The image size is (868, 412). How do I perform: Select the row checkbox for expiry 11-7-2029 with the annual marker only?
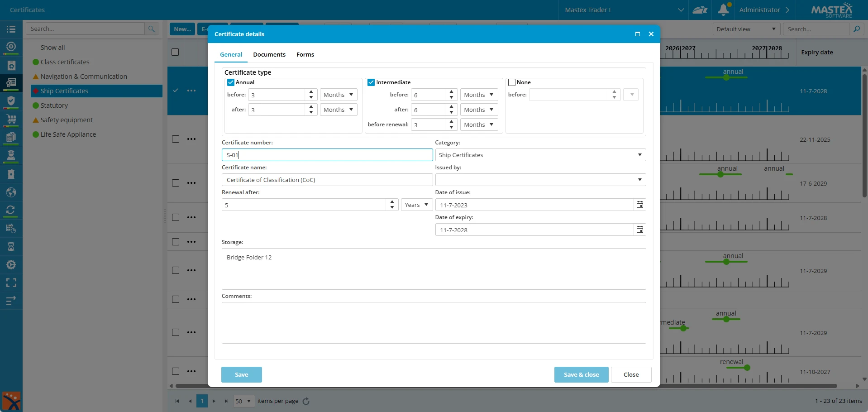[x=176, y=270]
